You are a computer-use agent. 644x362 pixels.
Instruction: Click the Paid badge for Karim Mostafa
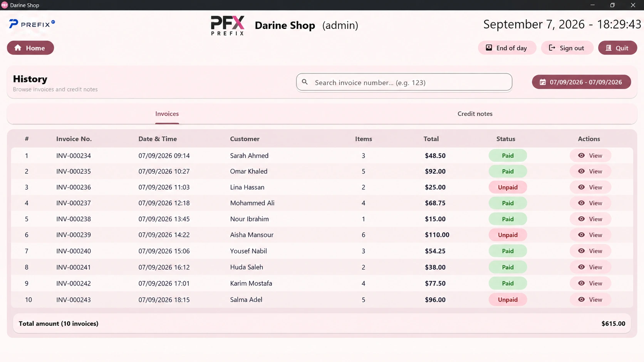click(508, 283)
